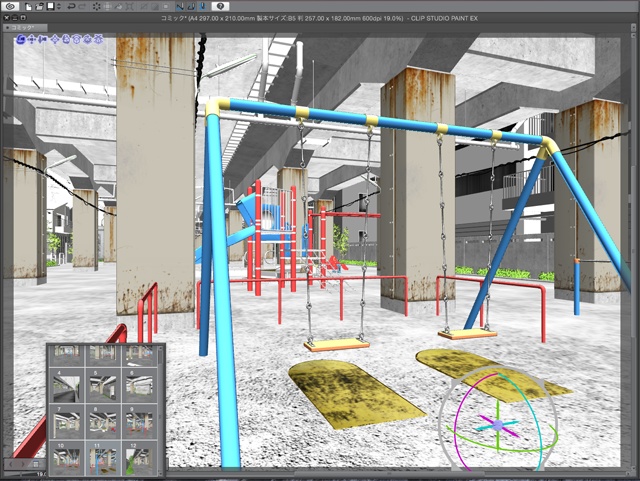Viewport: 640px width, 481px height.
Task: Redo with the greyed forward arrow
Action: point(82,7)
